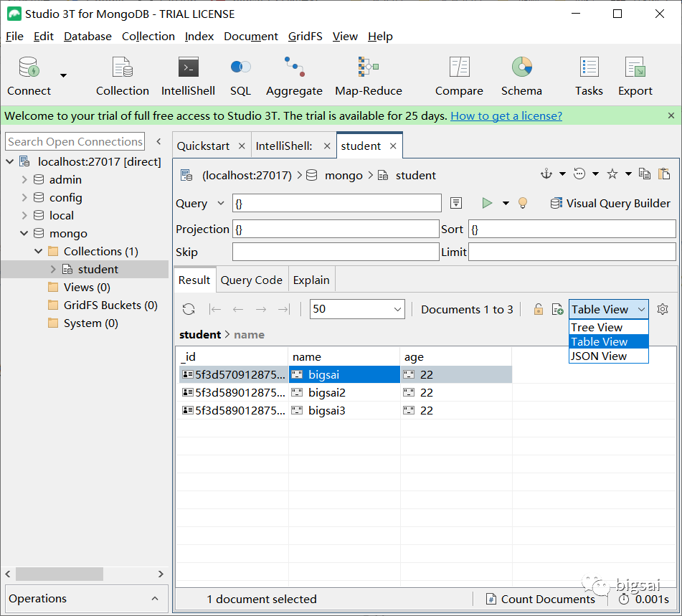Open the GridFS menu

(305, 37)
